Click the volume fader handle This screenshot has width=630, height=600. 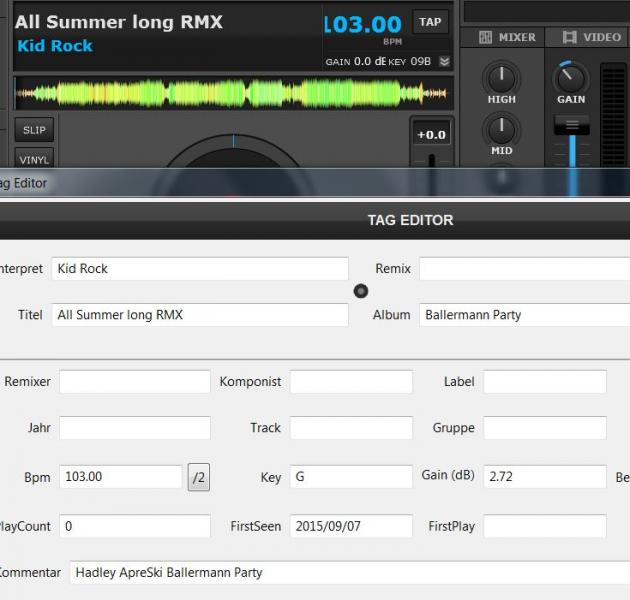point(572,127)
